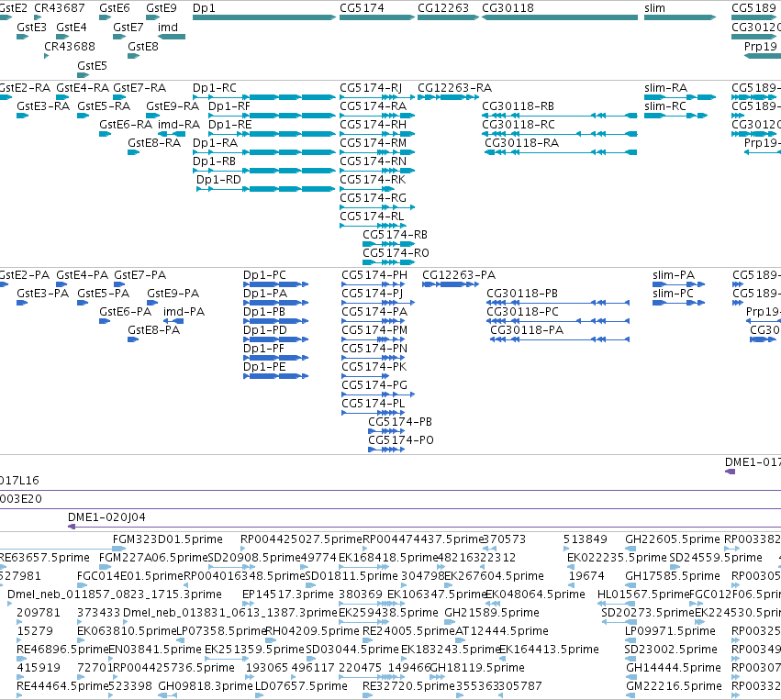Click the slim gene arrow bar
The image size is (781, 700).
click(680, 17)
